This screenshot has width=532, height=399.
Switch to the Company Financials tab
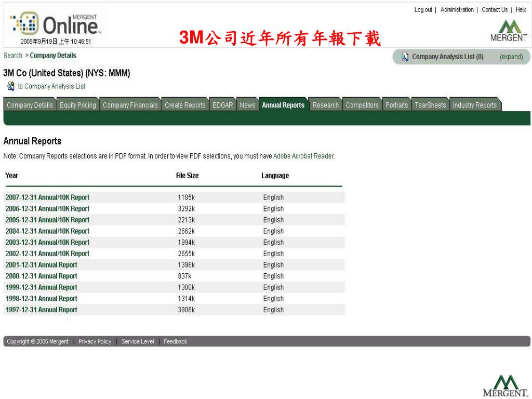pos(130,105)
